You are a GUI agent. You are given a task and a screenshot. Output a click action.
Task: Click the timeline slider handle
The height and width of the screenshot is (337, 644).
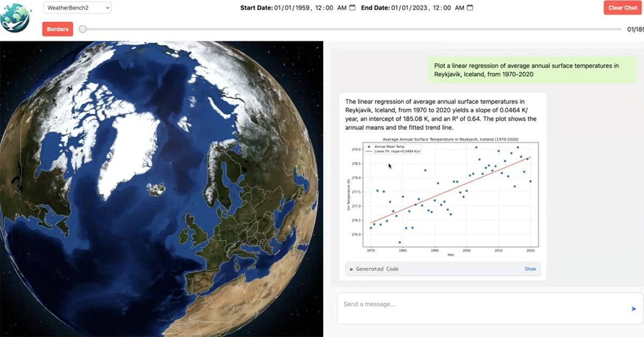[82, 30]
